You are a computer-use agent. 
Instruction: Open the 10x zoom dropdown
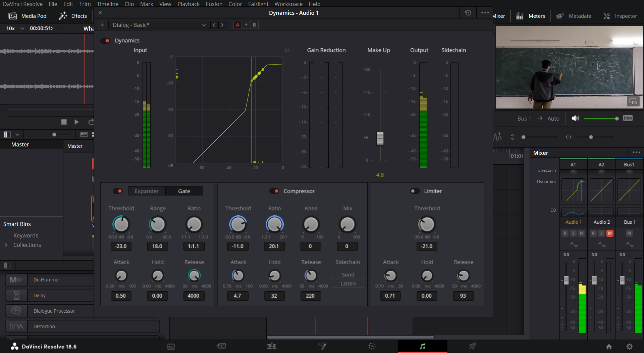15,28
